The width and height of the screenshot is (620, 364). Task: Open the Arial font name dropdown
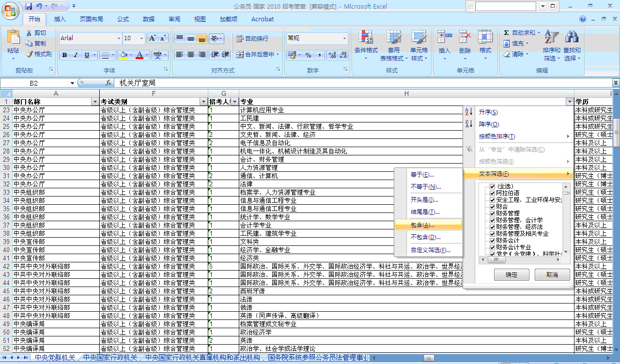(x=119, y=39)
